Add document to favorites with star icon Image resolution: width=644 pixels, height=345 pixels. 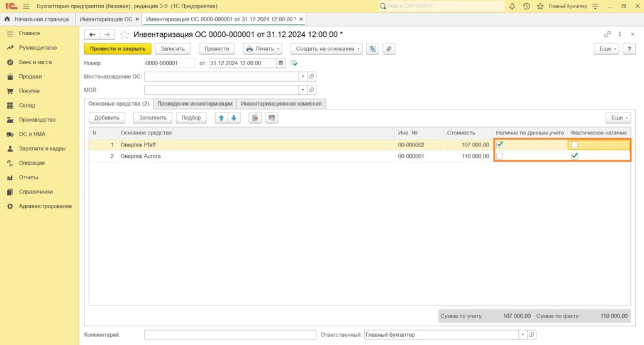click(x=125, y=35)
